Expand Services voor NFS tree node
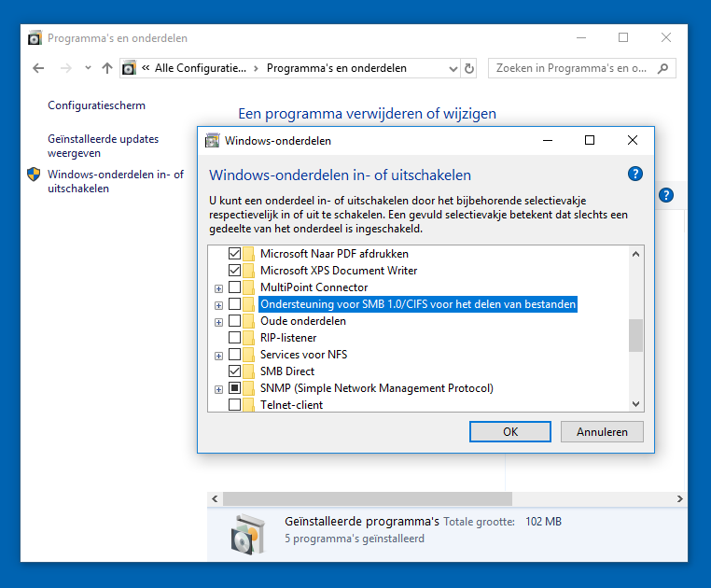Screen dimensions: 711x588 pyautogui.click(x=218, y=357)
